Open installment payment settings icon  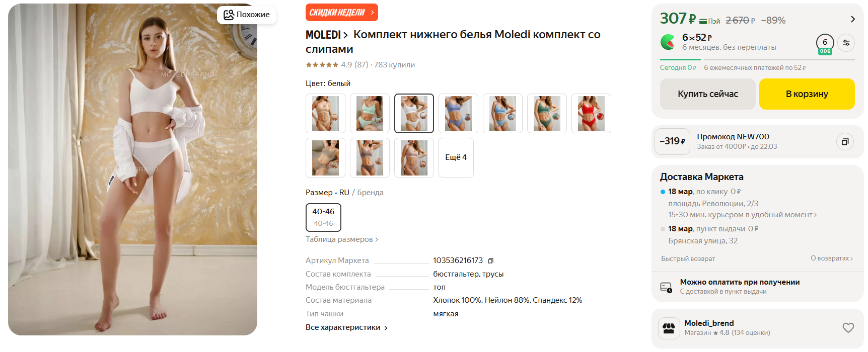tap(846, 43)
